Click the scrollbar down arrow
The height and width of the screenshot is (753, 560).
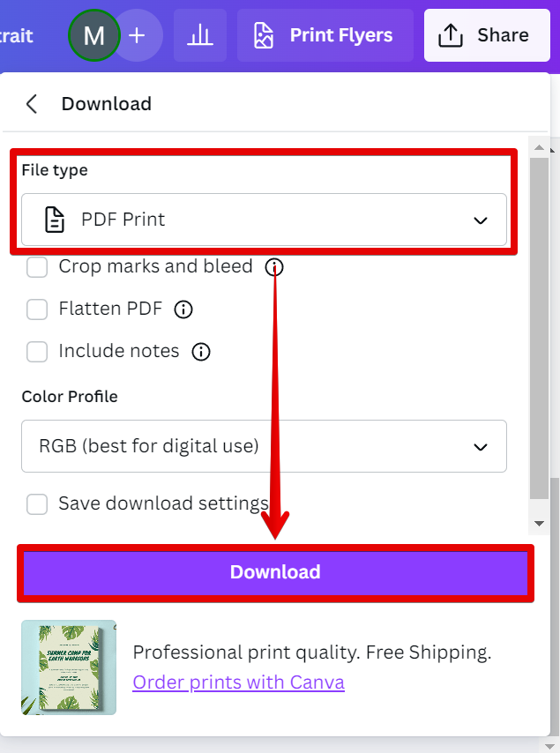click(x=540, y=524)
